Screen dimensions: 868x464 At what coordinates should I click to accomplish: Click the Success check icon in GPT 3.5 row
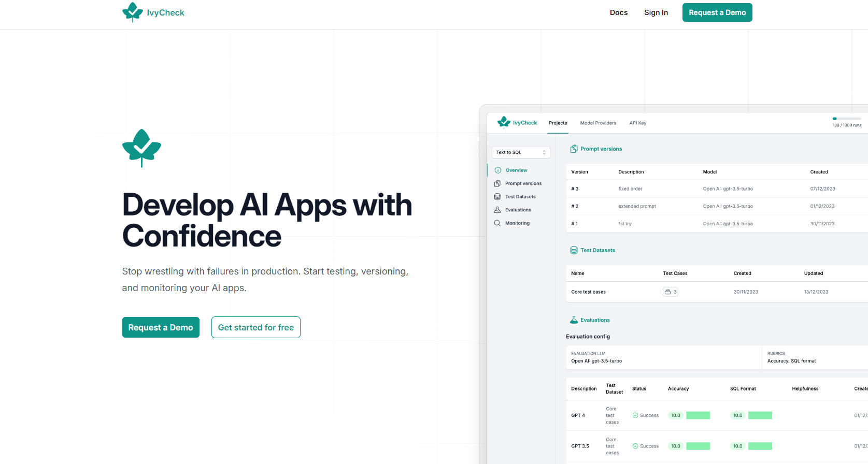click(x=635, y=446)
